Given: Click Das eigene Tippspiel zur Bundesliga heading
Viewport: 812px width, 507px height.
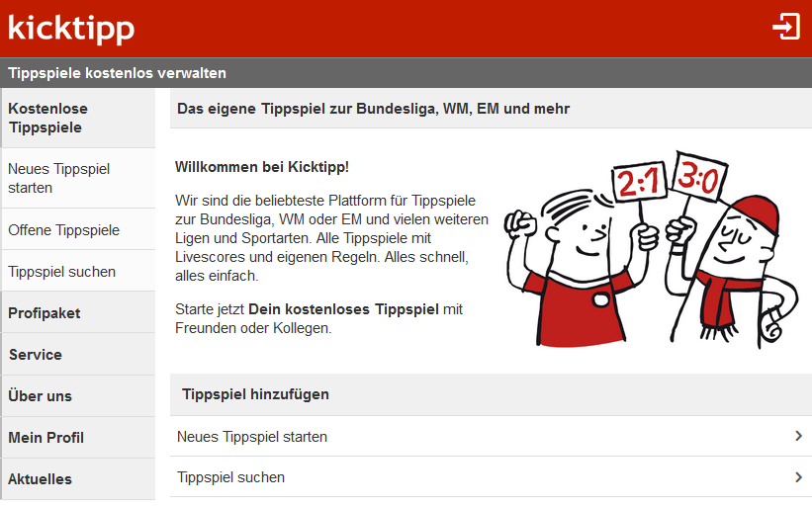Looking at the screenshot, I should tap(374, 109).
